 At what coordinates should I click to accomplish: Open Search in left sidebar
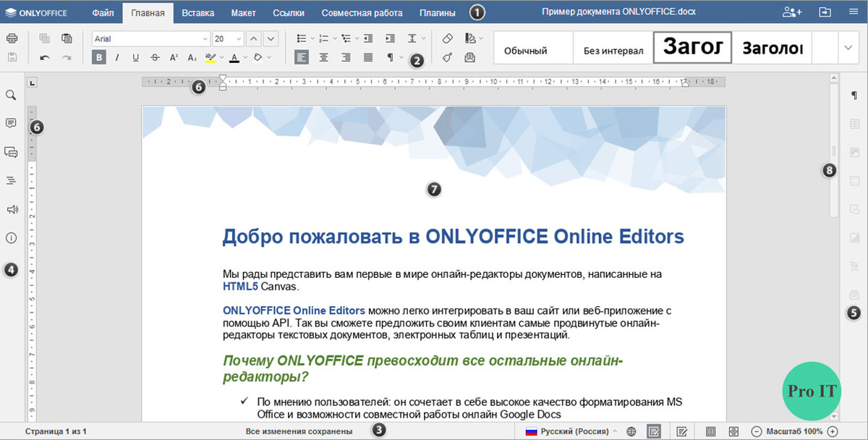pos(11,95)
